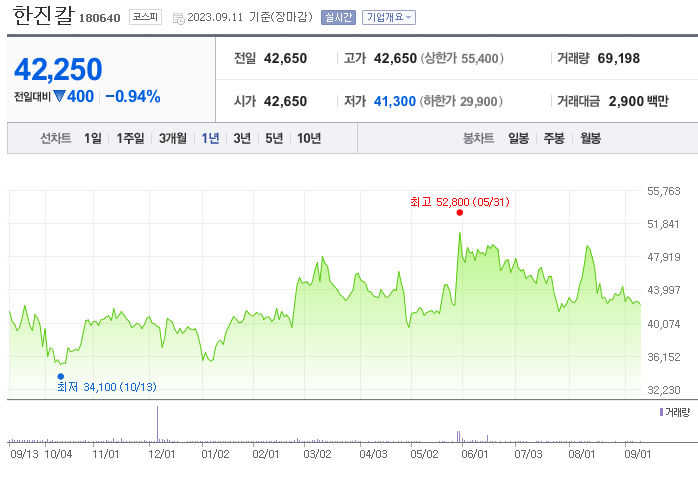Click the 한진칼 stock name heading
Image resolution: width=698 pixels, height=477 pixels.
pyautogui.click(x=44, y=15)
